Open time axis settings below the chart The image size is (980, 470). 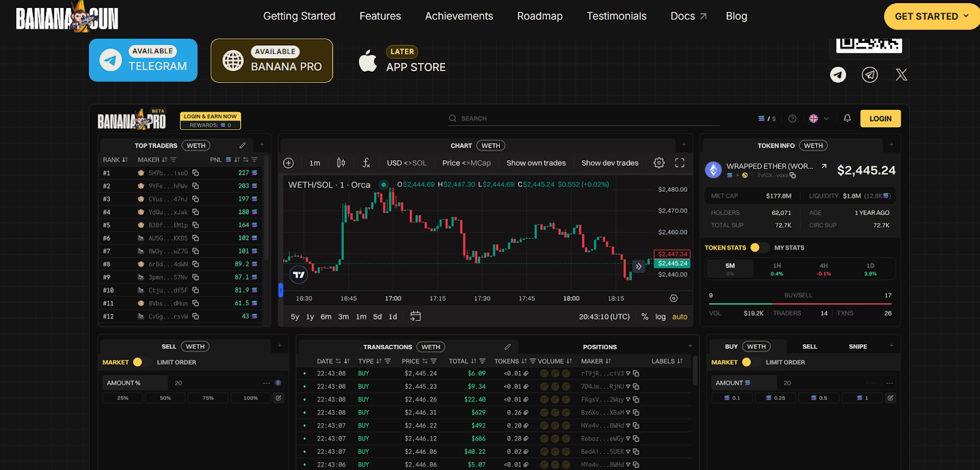pyautogui.click(x=674, y=298)
